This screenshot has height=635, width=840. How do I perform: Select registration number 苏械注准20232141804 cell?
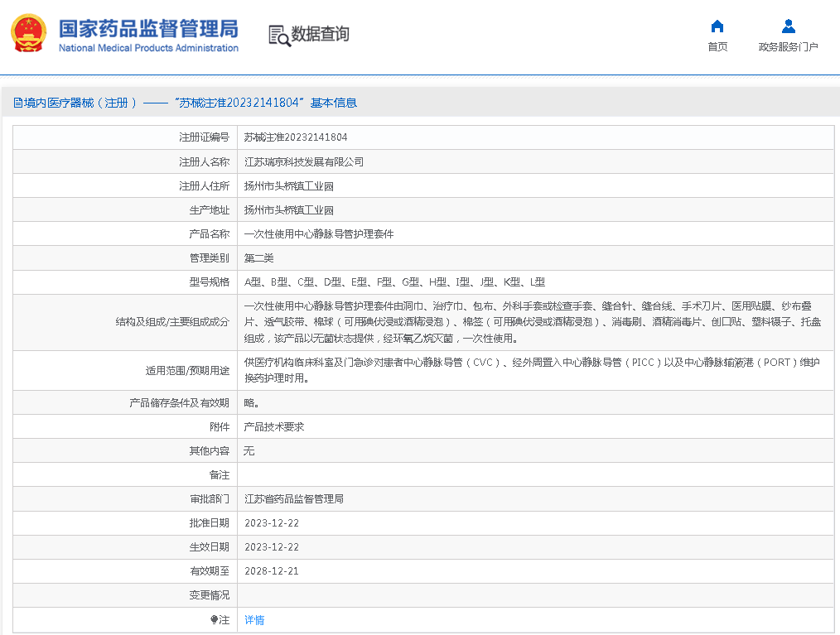pyautogui.click(x=296, y=137)
